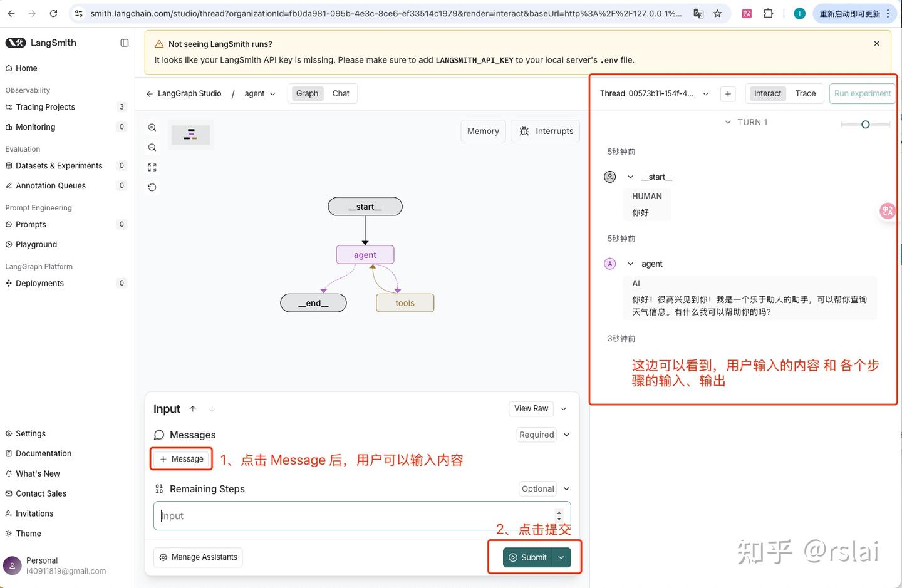Click the zoom in graph icon
The height and width of the screenshot is (588, 902).
152,127
